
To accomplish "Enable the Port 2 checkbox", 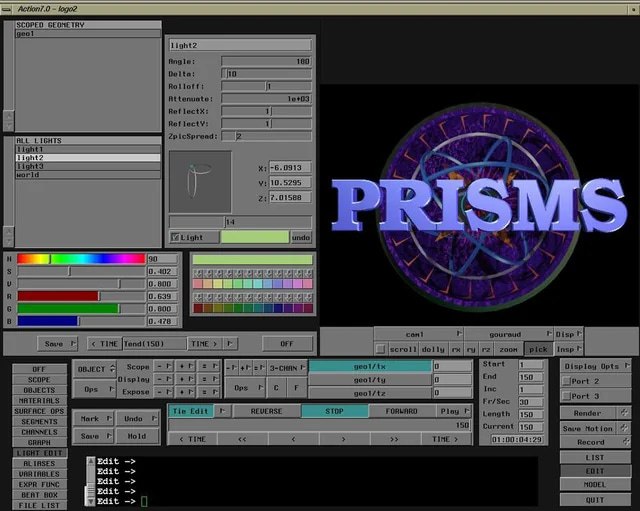I will (566, 381).
